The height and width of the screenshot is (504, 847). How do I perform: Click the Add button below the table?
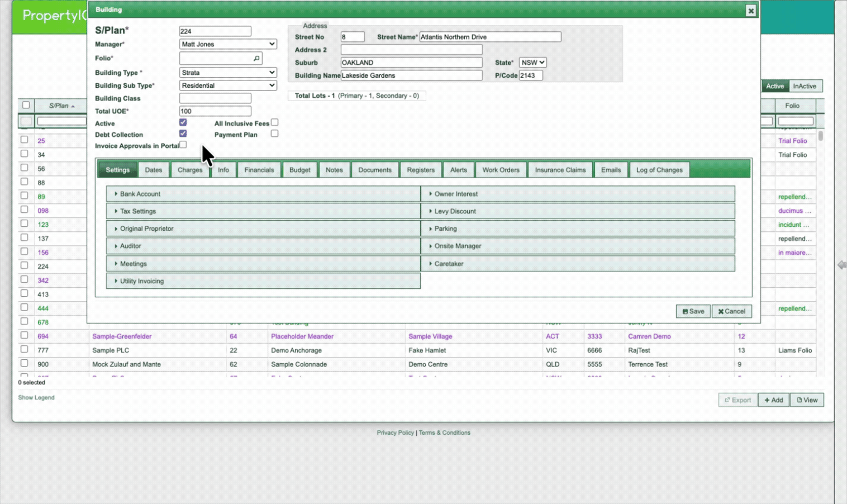774,400
